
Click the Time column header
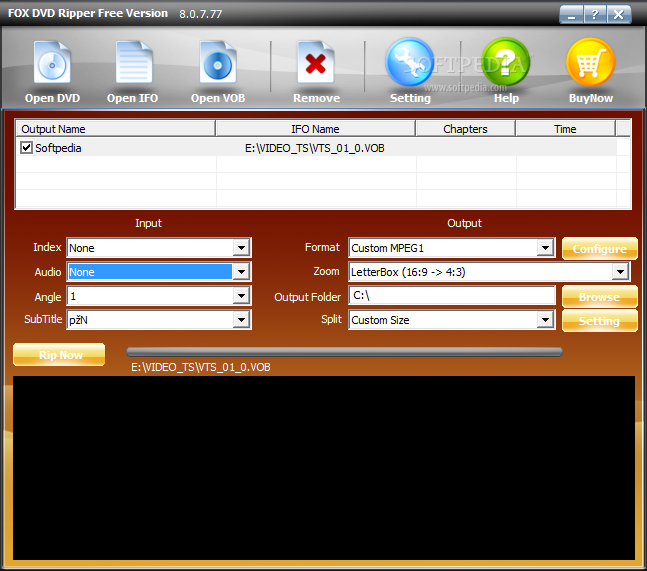(565, 129)
